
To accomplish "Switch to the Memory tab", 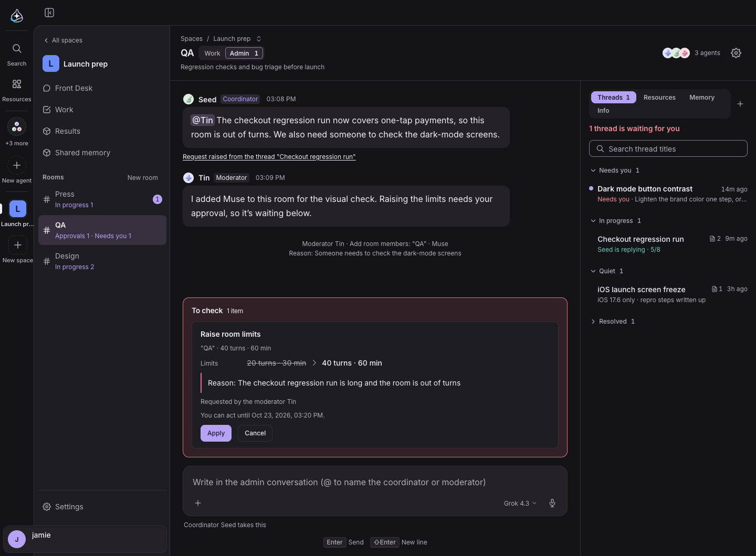I will point(701,98).
